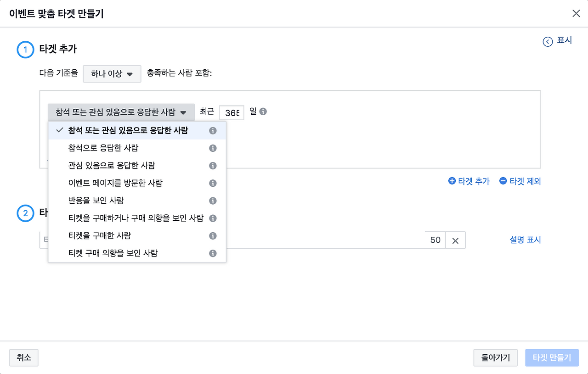This screenshot has width=588, height=374.
Task: Click into the 365 day input field
Action: click(232, 112)
